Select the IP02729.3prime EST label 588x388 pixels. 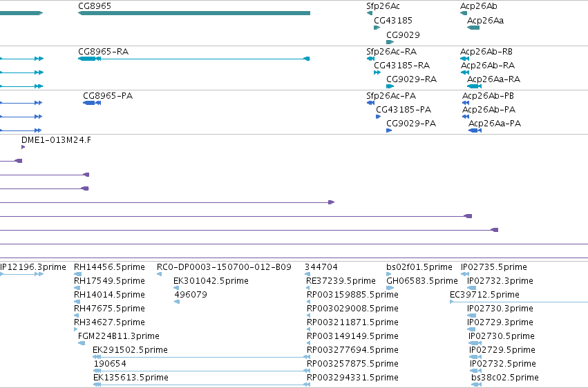click(x=500, y=322)
